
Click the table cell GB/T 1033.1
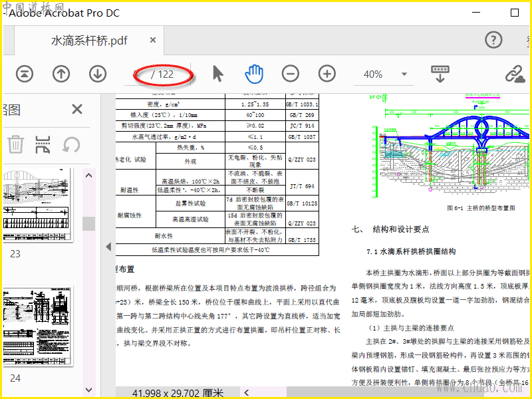pos(302,104)
